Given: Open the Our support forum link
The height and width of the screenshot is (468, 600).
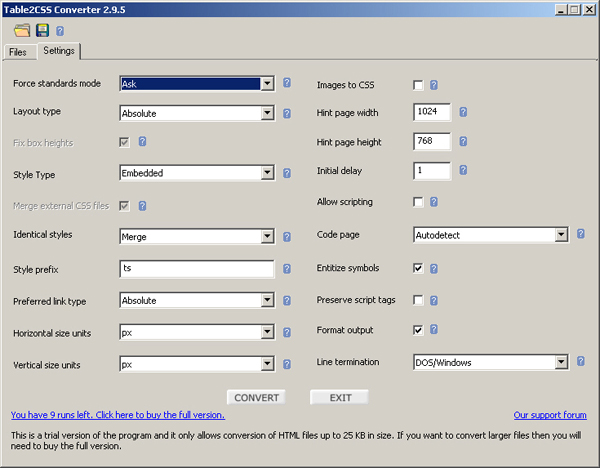Looking at the screenshot, I should (x=550, y=415).
